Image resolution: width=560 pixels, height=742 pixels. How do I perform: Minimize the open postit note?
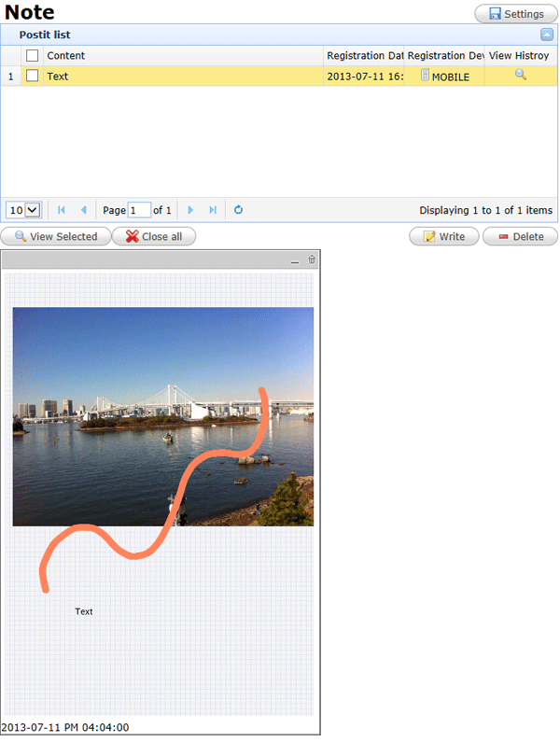click(x=295, y=261)
